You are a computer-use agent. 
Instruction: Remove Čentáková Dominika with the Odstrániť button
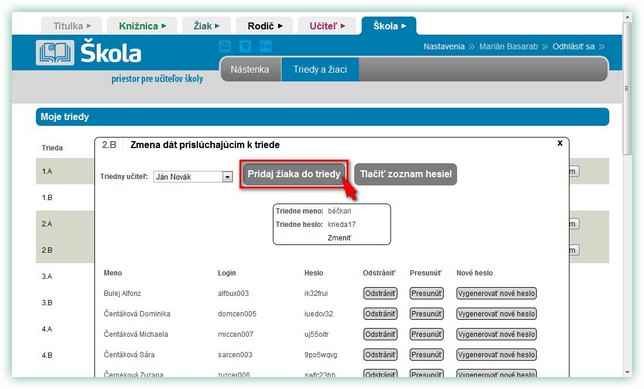click(380, 314)
